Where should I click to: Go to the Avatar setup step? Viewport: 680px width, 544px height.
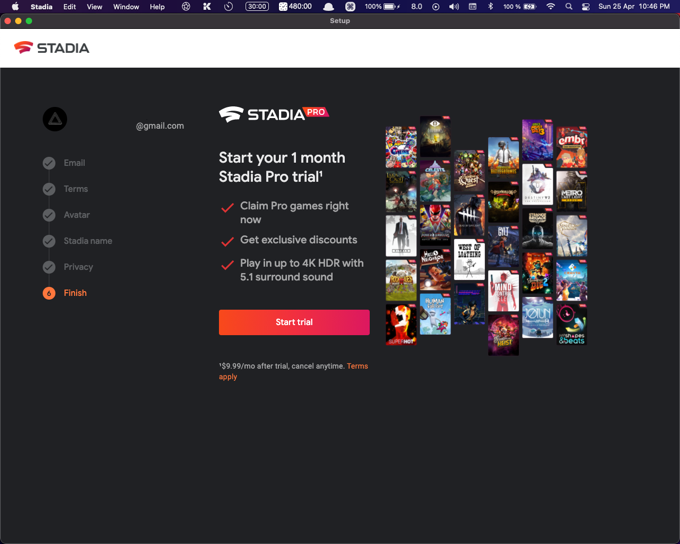[76, 215]
